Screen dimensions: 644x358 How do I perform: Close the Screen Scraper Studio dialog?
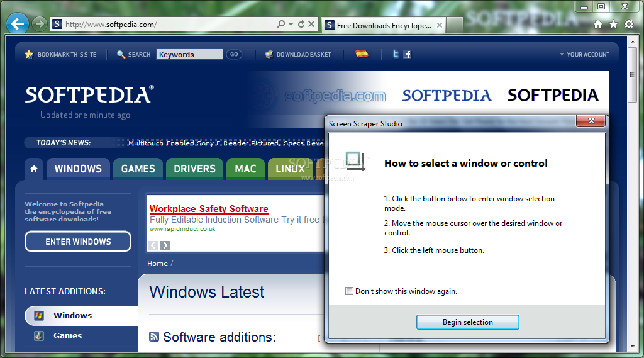click(x=591, y=121)
